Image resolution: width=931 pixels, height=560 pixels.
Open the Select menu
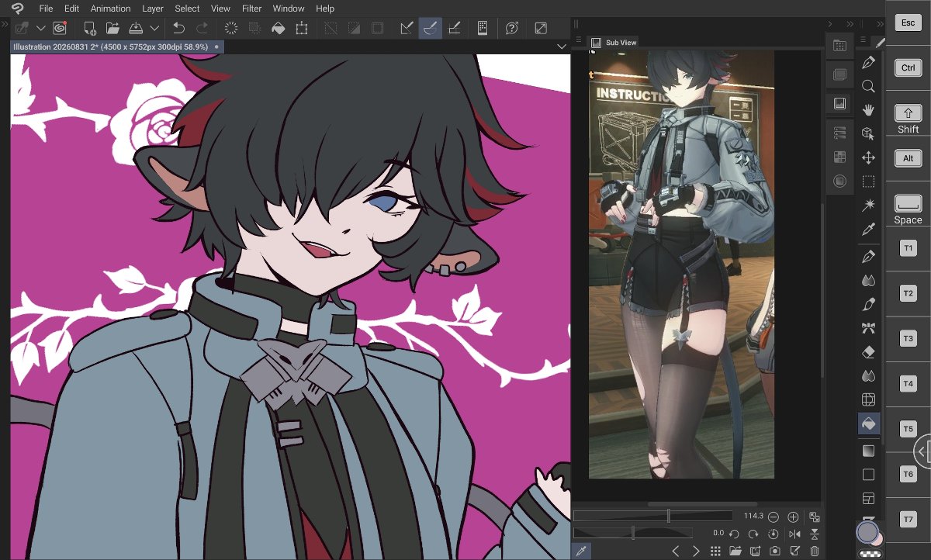(187, 9)
